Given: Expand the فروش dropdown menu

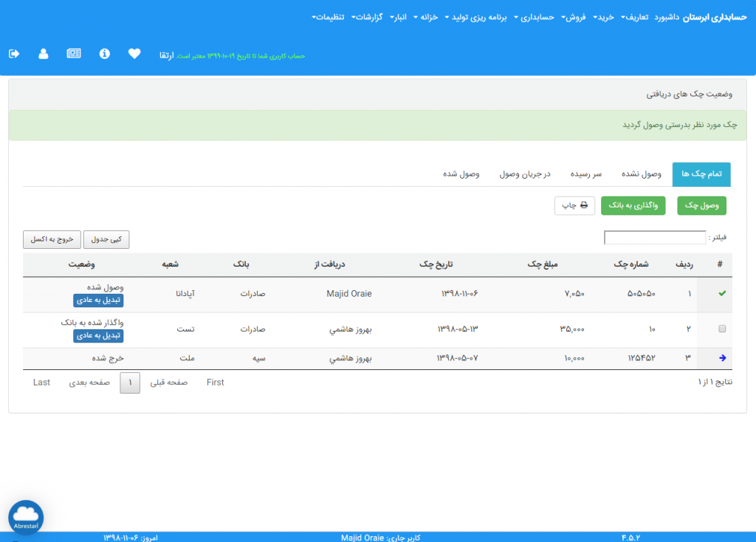Looking at the screenshot, I should coord(573,18).
